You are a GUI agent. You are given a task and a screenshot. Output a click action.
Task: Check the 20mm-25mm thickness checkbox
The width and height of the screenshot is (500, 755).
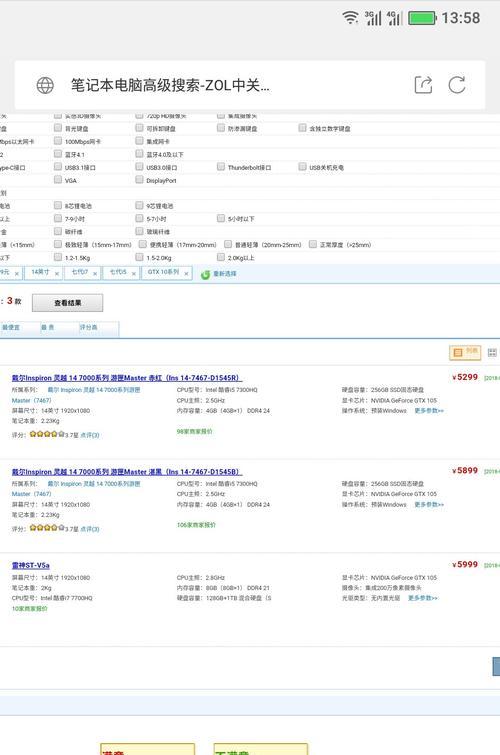point(228,244)
